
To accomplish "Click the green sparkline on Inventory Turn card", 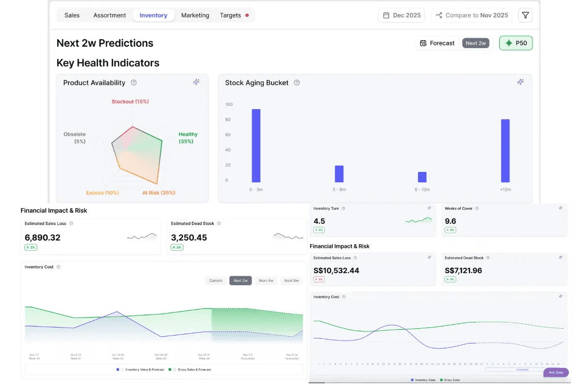I will pyautogui.click(x=419, y=220).
